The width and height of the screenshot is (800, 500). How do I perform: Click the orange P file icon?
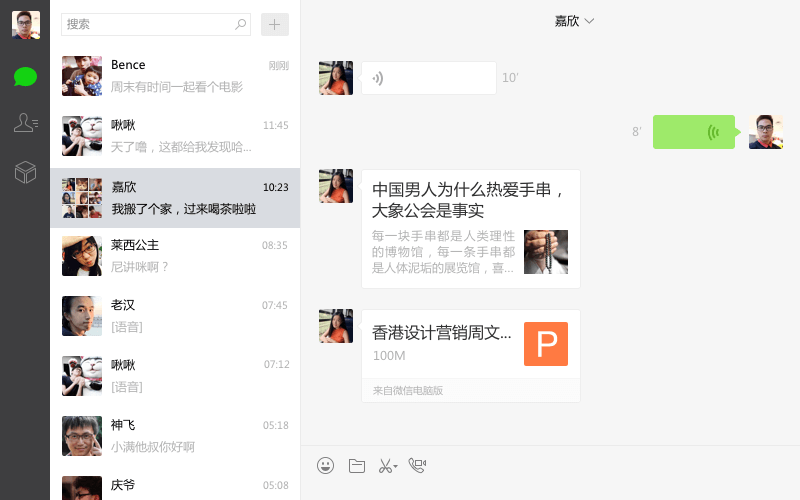546,344
